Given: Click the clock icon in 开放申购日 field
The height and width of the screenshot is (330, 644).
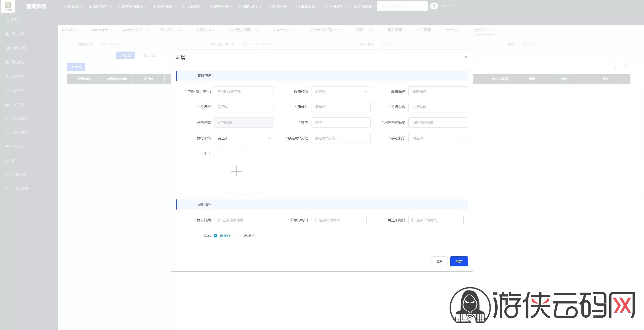Looking at the screenshot, I should (315, 220).
